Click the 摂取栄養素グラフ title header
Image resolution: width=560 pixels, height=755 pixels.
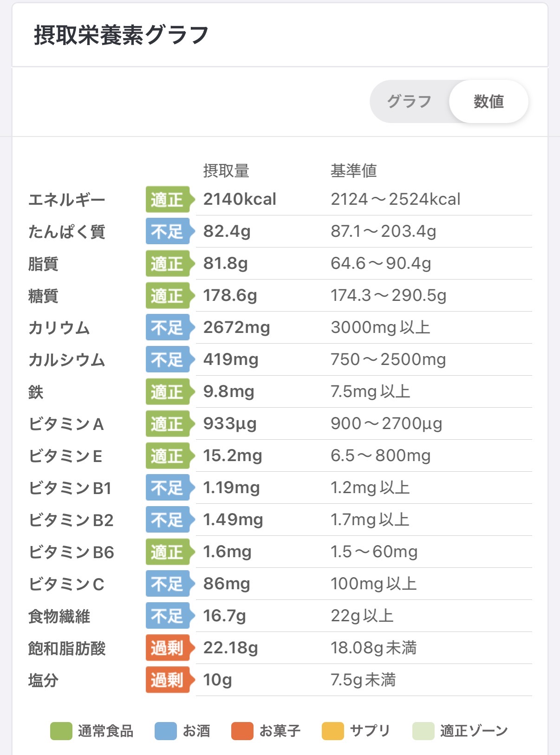point(121,35)
